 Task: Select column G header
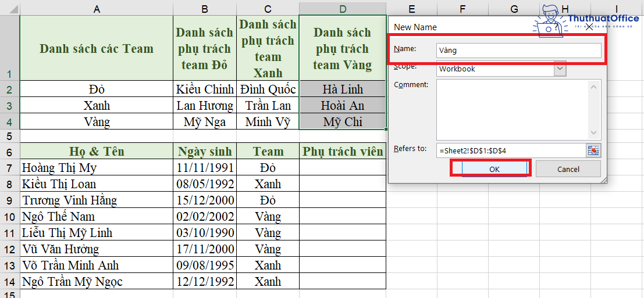coord(514,9)
